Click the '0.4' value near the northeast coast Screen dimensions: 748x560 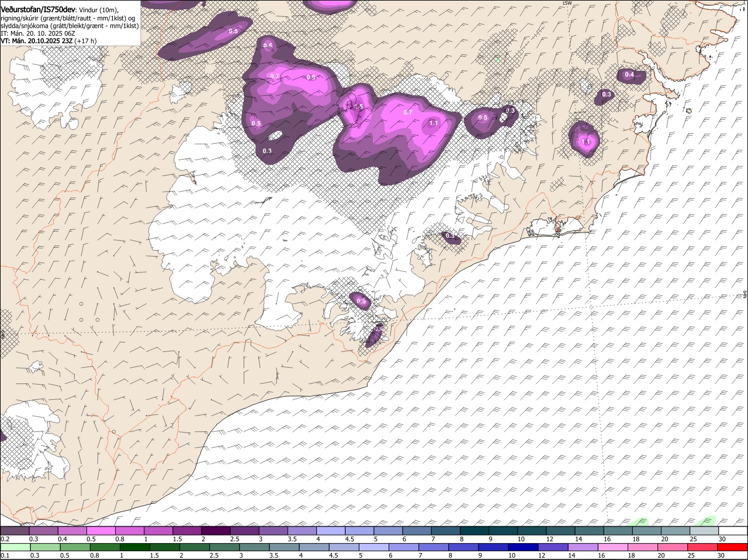coord(629,75)
